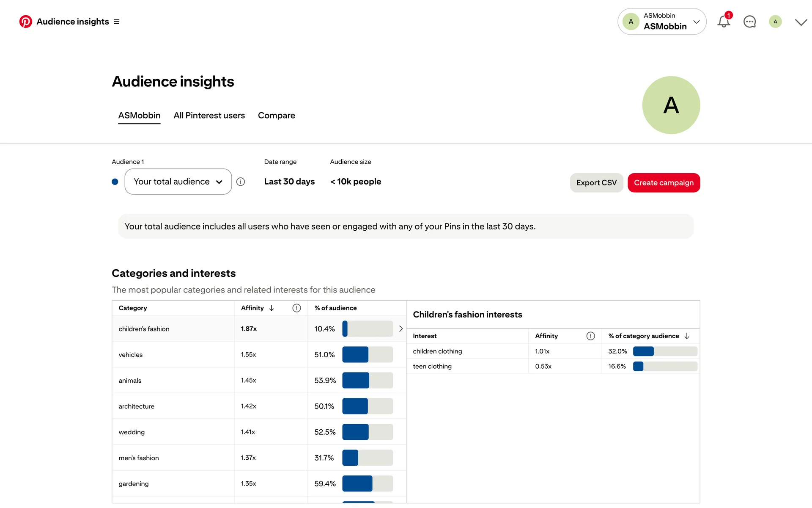Image resolution: width=812 pixels, height=508 pixels.
Task: Click info icon in interests Affinity header
Action: tap(590, 336)
